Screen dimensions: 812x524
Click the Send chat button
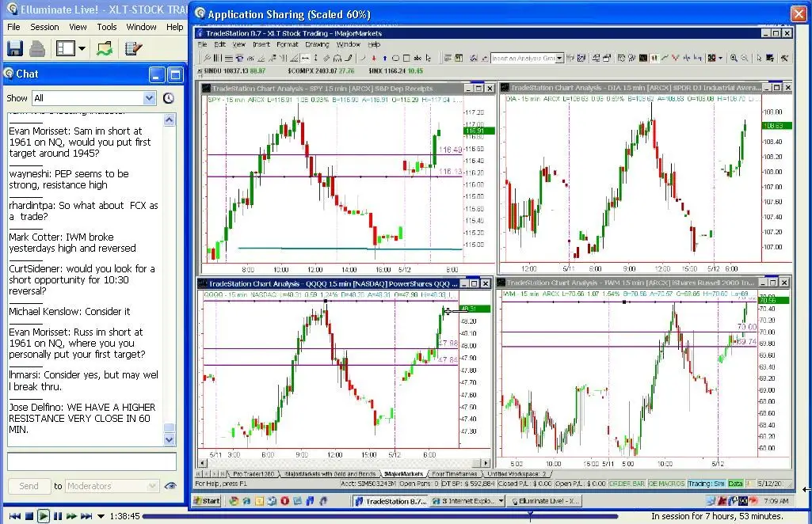tap(29, 486)
